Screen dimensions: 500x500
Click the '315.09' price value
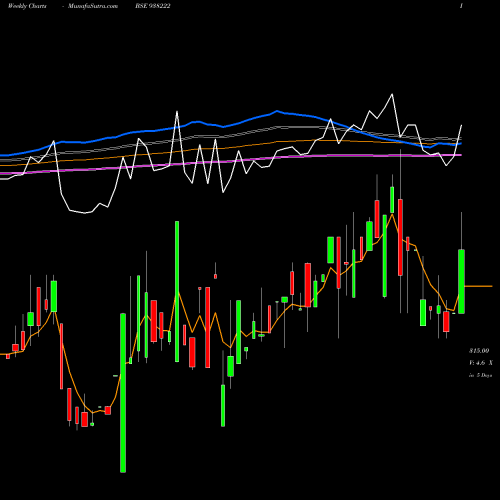[x=479, y=351]
